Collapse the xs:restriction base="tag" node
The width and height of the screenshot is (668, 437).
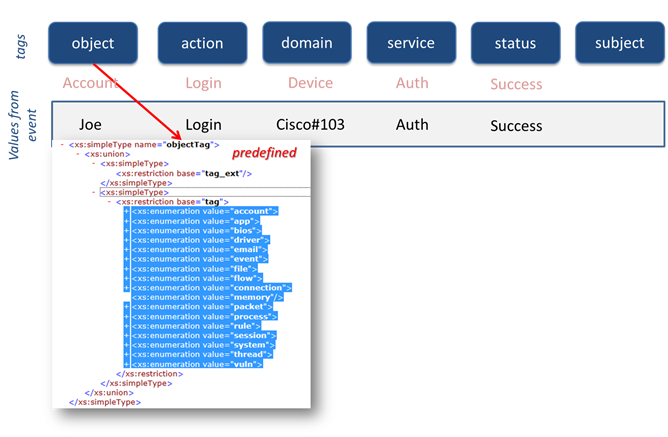click(x=107, y=202)
